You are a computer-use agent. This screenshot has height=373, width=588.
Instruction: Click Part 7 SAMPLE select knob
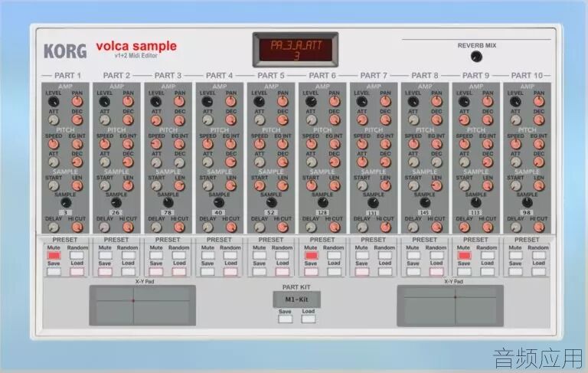tap(373, 203)
